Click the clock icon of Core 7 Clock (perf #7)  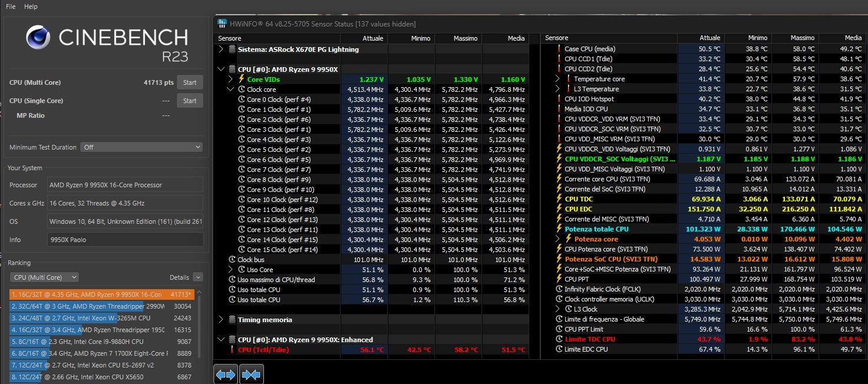(242, 170)
